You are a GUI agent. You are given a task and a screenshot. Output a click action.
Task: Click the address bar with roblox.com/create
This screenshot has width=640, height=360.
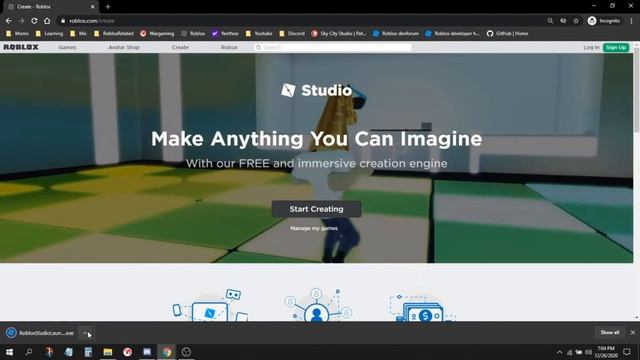302,21
